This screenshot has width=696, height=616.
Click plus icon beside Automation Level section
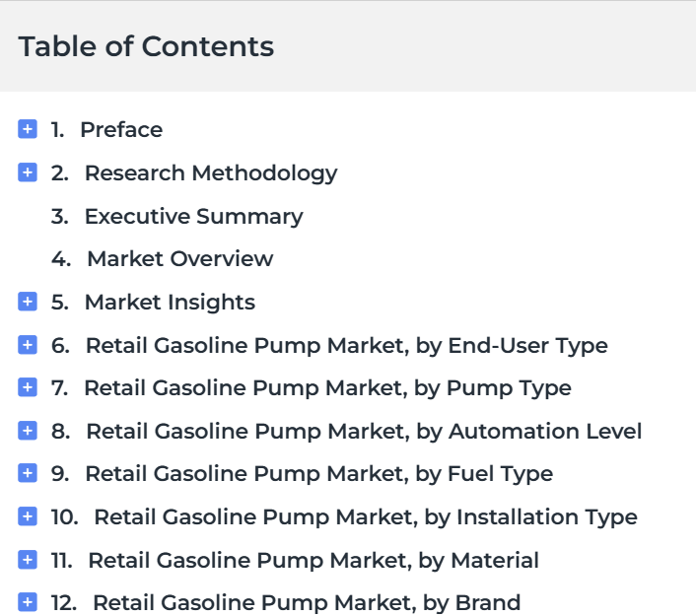coord(28,431)
